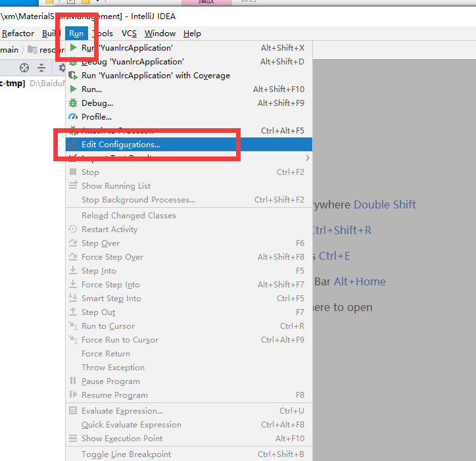Select Force Return menu entry
The image size is (476, 461).
[x=189, y=354]
